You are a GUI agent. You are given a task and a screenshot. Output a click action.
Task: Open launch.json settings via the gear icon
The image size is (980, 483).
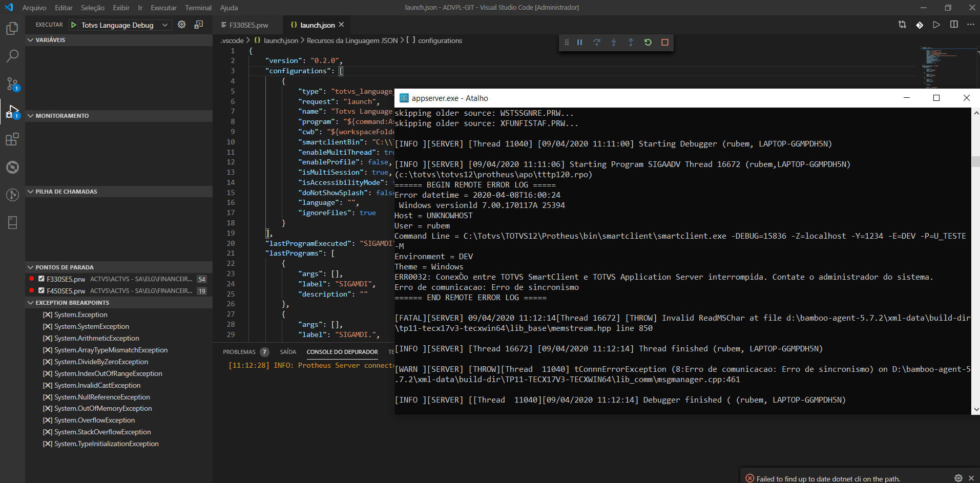tap(181, 25)
